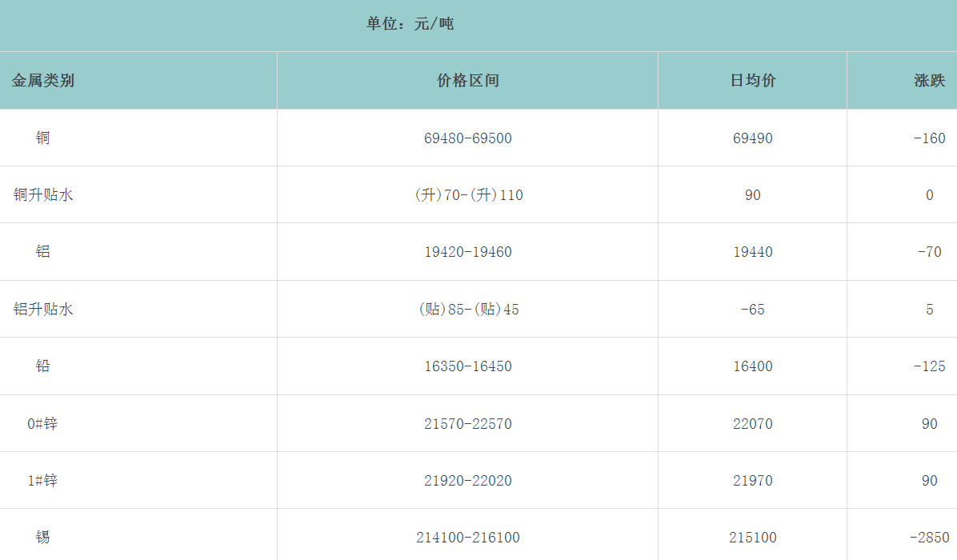957x560 pixels.
Task: Click the 铝升贴水 row label
Action: pyautogui.click(x=43, y=309)
